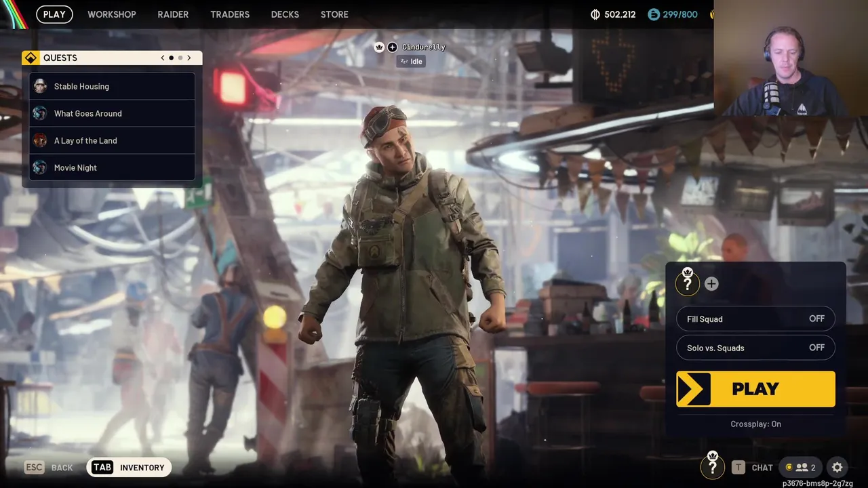Go to next quests page arrow

click(189, 58)
